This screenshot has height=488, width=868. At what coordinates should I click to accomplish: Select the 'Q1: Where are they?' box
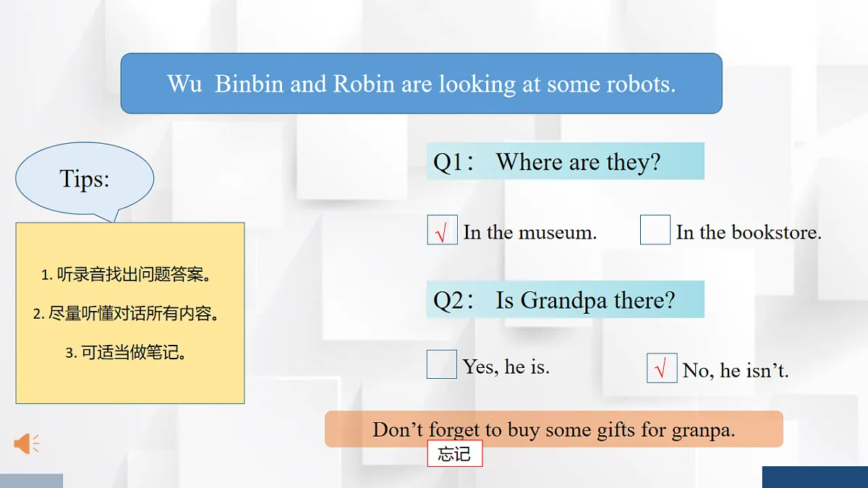coord(565,161)
